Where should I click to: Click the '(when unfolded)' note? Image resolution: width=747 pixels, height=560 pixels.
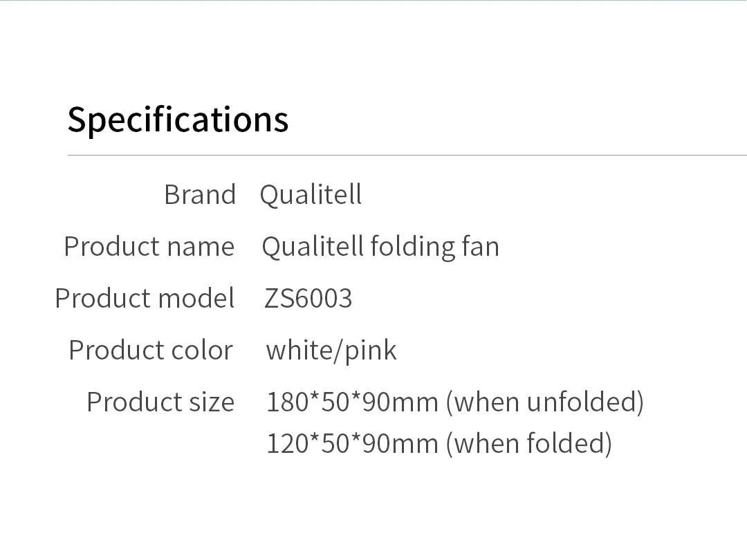(545, 402)
